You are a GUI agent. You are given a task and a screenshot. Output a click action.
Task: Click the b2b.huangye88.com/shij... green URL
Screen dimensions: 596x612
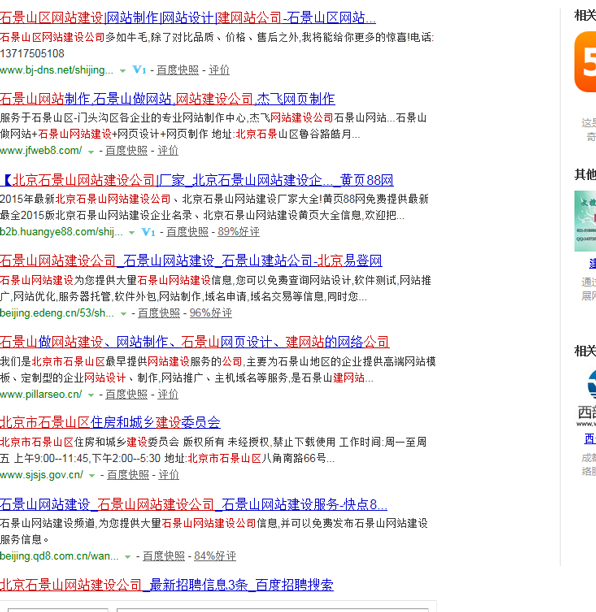click(61, 232)
